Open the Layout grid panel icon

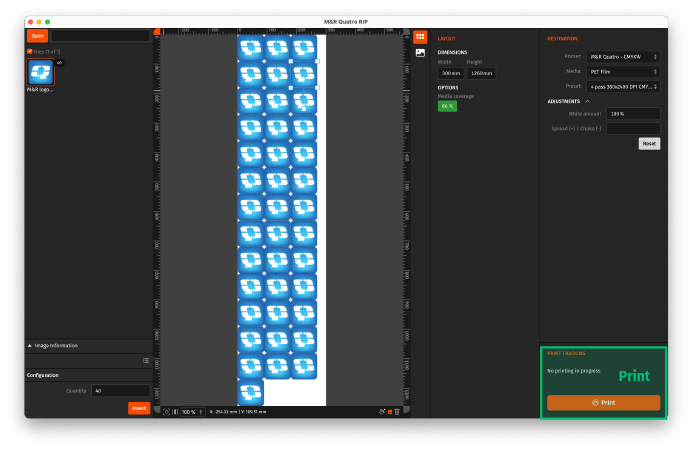click(x=420, y=37)
